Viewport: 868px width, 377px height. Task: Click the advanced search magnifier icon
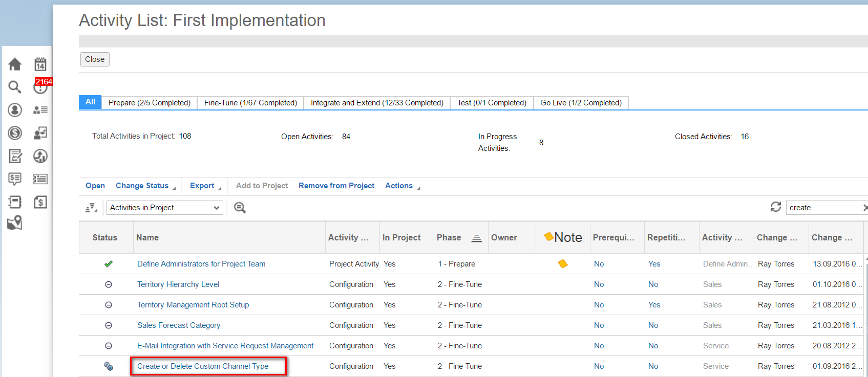(240, 208)
